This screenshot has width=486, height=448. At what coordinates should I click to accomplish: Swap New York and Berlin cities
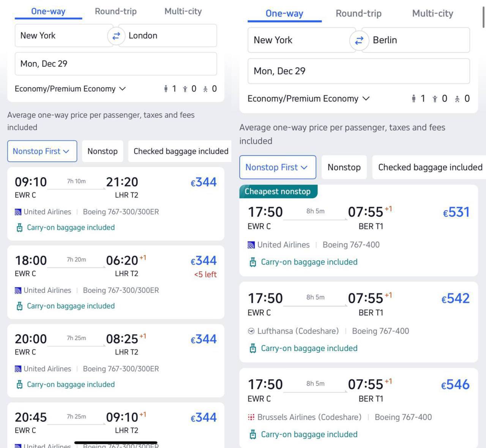359,40
